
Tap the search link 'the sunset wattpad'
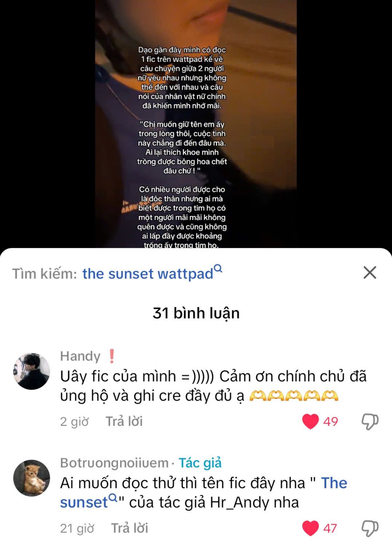coord(148,274)
